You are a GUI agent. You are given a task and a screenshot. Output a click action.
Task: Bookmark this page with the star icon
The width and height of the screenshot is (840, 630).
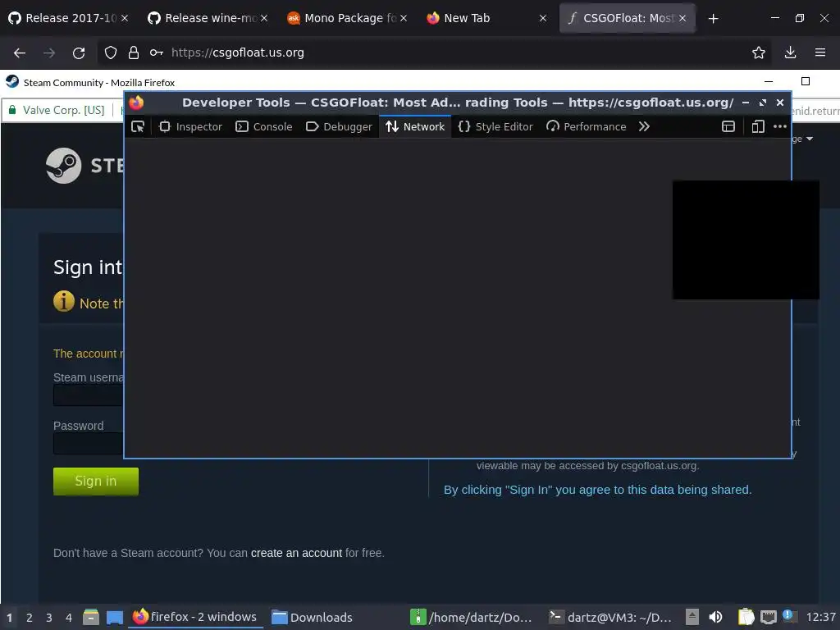759,52
